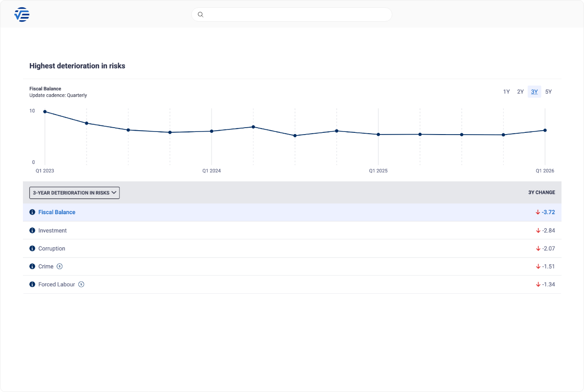Click the S badge next to Crime

pos(60,267)
